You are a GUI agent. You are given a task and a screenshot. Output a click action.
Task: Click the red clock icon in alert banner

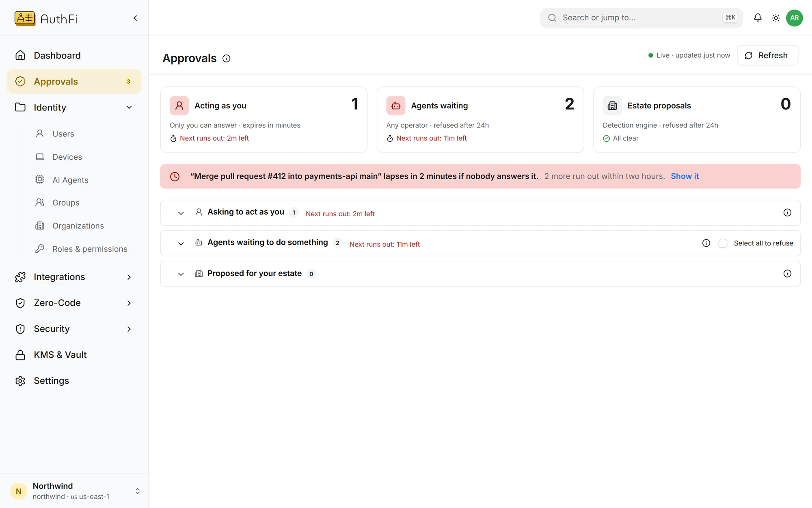[x=175, y=176]
